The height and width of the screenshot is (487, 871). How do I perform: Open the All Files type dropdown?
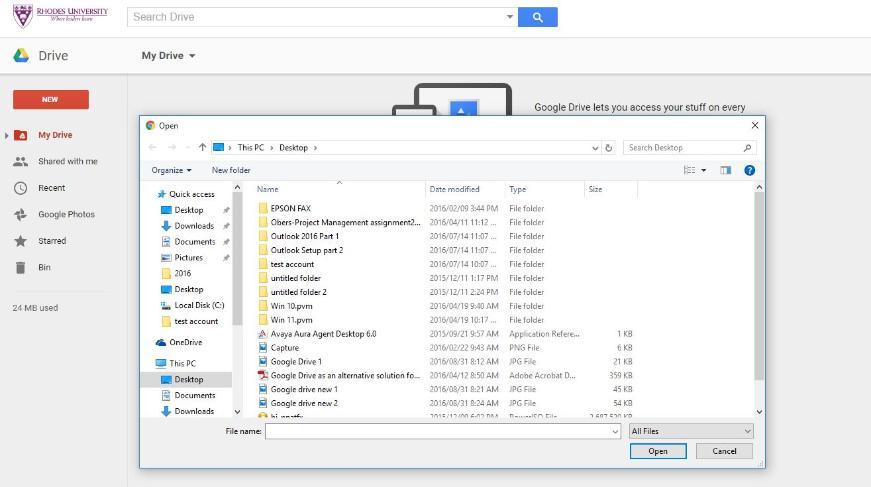(692, 431)
